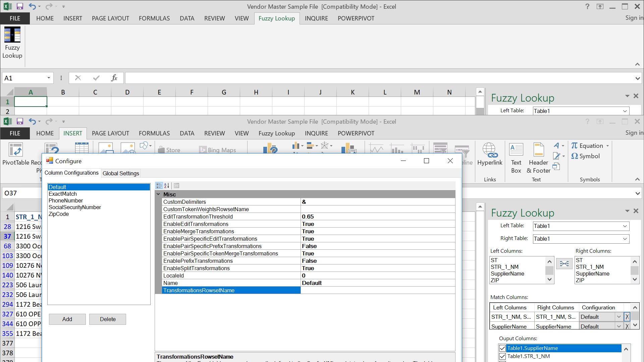Open the Left Table dropdown in lower pane
Image resolution: width=644 pixels, height=362 pixels.
point(625,226)
